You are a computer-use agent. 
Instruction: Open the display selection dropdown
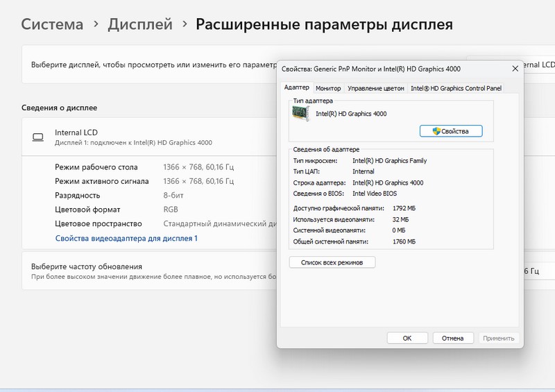538,65
